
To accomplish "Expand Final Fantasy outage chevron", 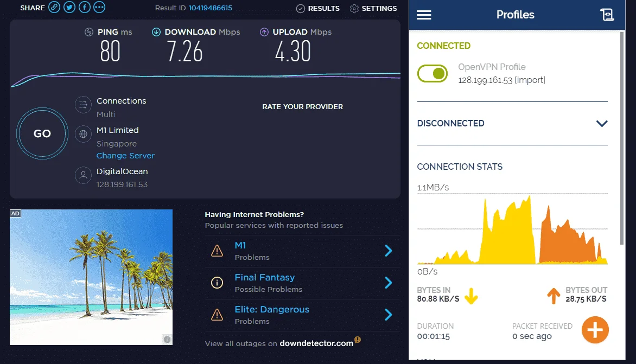I will 388,283.
